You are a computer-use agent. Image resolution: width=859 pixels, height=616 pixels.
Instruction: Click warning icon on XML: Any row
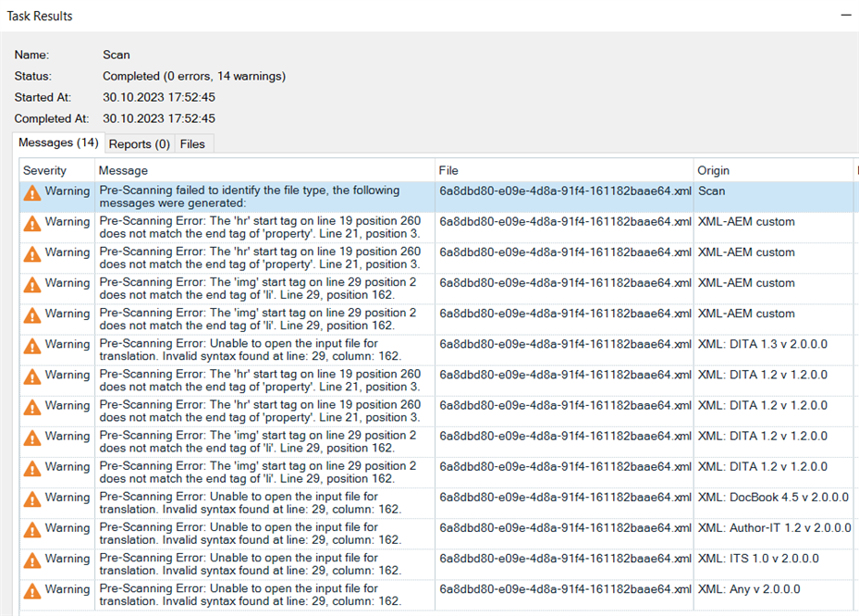point(32,591)
